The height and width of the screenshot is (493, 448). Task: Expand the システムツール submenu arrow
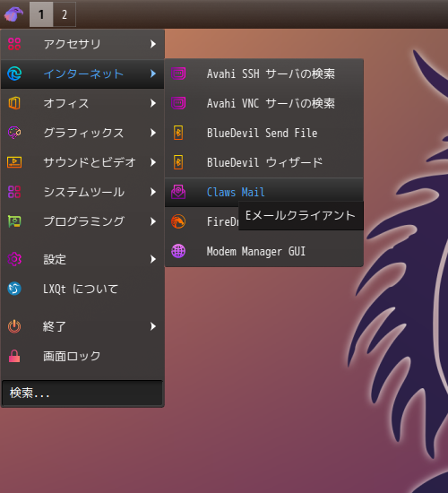point(153,192)
